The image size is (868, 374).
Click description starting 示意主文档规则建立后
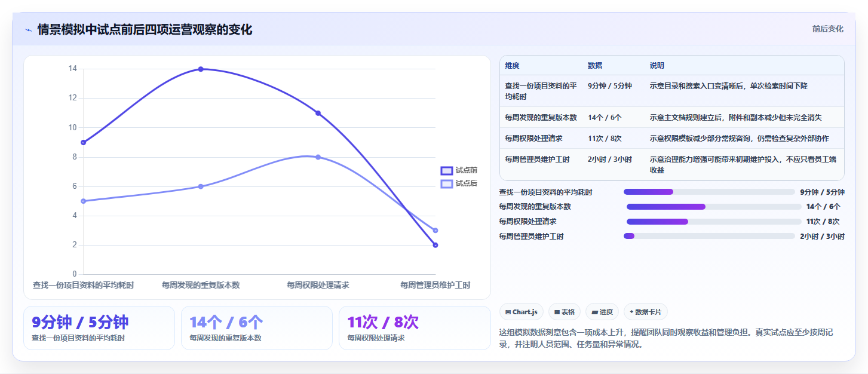click(x=736, y=117)
